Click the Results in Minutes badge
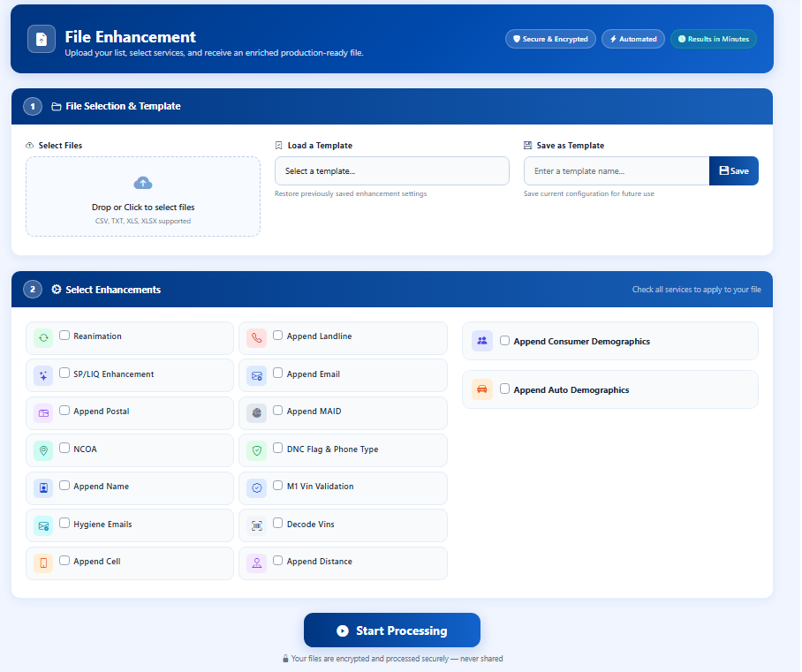The height and width of the screenshot is (672, 802). [714, 39]
